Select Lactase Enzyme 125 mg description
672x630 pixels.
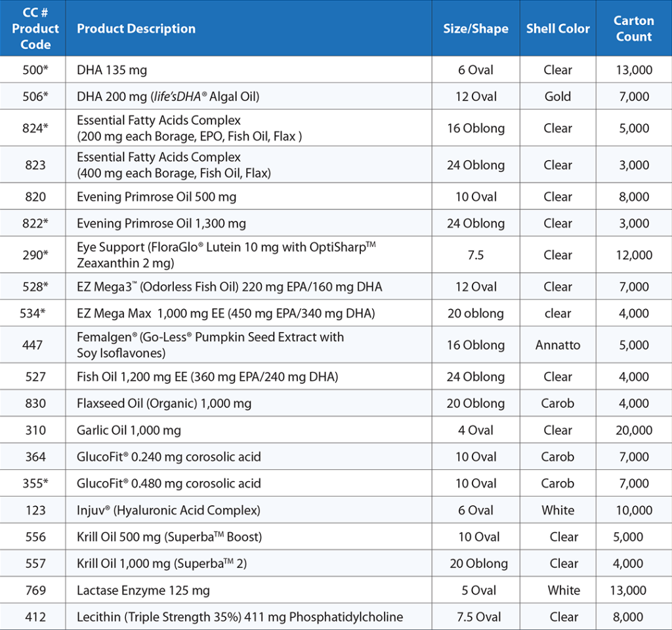click(143, 591)
